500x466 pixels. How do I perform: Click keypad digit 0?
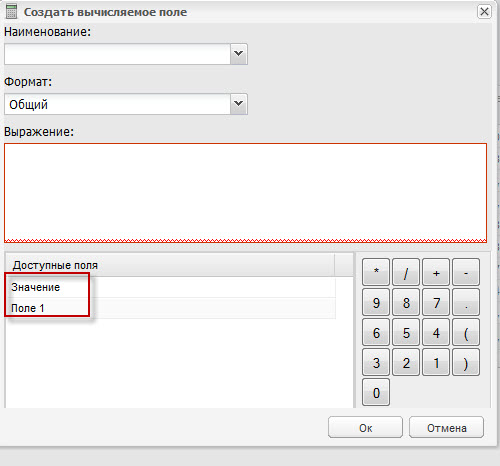[376, 392]
